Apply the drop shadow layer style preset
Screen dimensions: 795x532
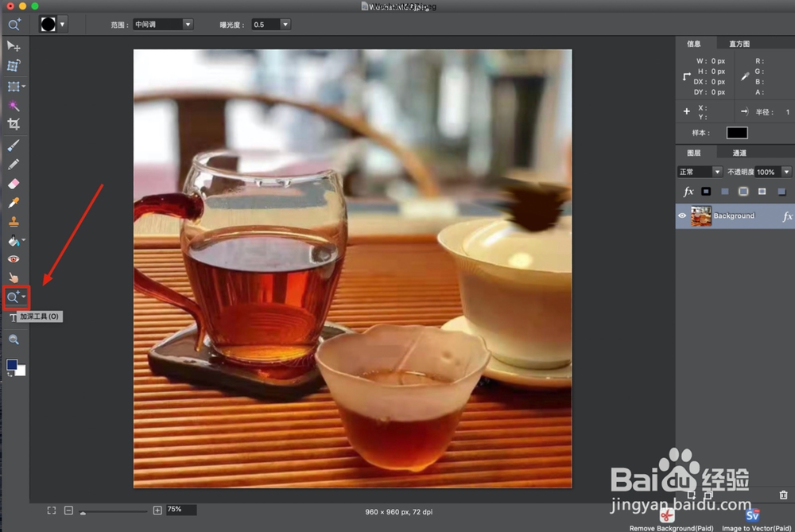[781, 191]
